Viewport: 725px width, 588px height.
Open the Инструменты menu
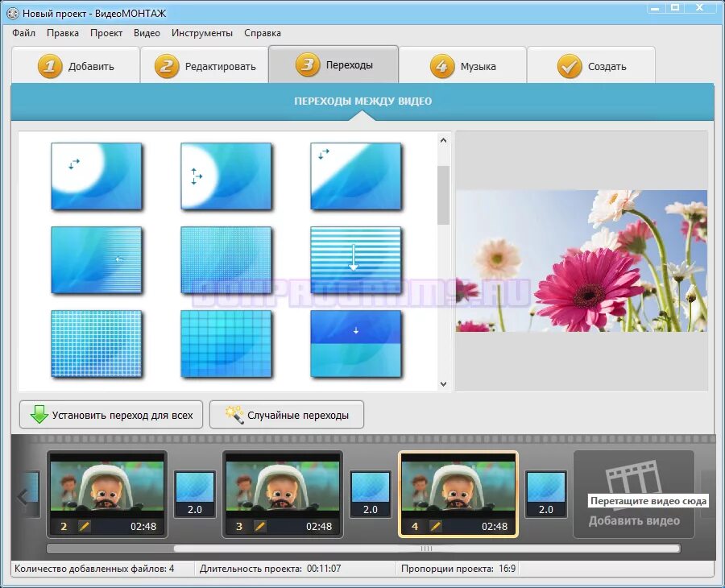pos(202,33)
